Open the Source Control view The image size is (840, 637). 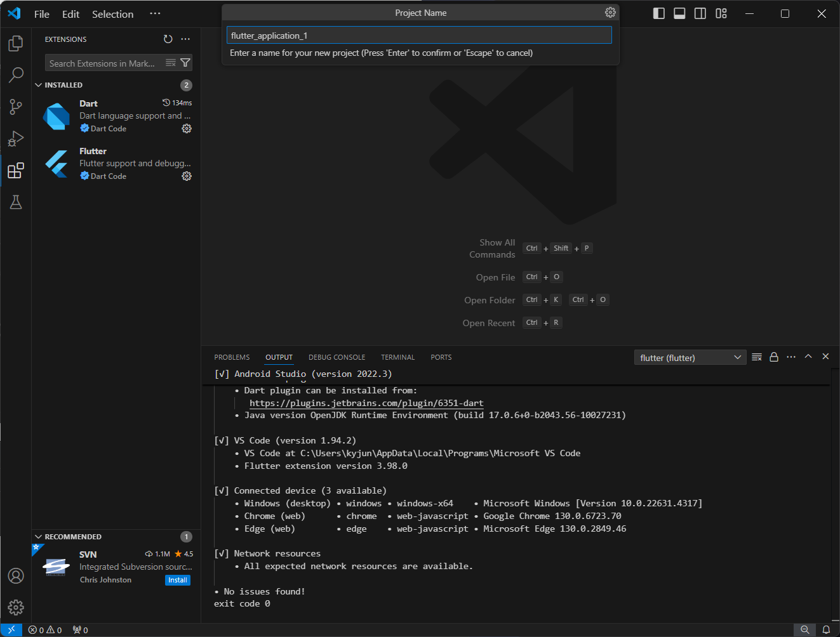[16, 107]
